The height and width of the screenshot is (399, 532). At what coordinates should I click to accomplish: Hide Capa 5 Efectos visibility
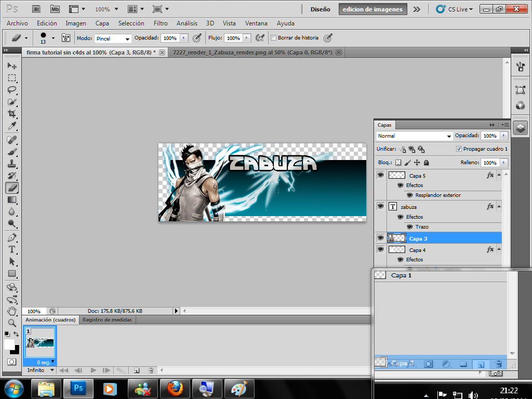(x=401, y=185)
